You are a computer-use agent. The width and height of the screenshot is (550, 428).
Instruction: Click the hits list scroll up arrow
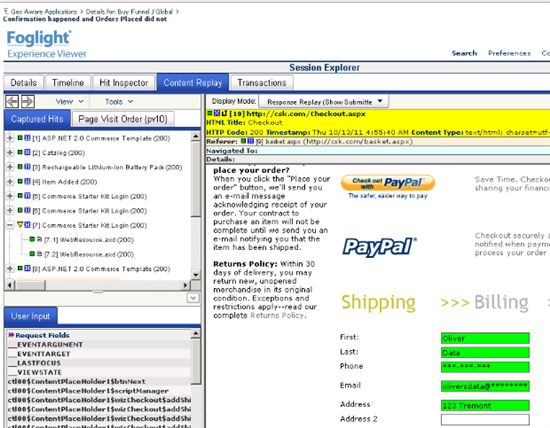coord(196,136)
